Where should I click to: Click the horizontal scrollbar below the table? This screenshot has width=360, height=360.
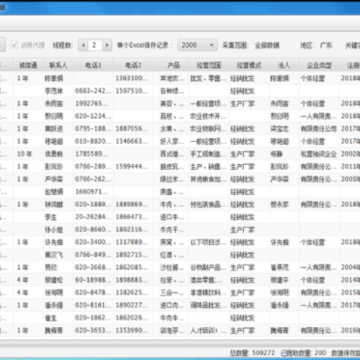tap(180, 342)
